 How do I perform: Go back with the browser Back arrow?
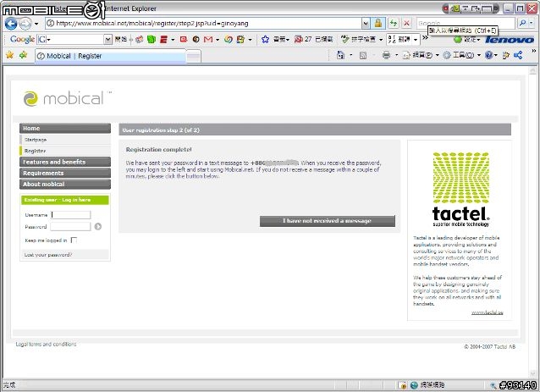11,24
